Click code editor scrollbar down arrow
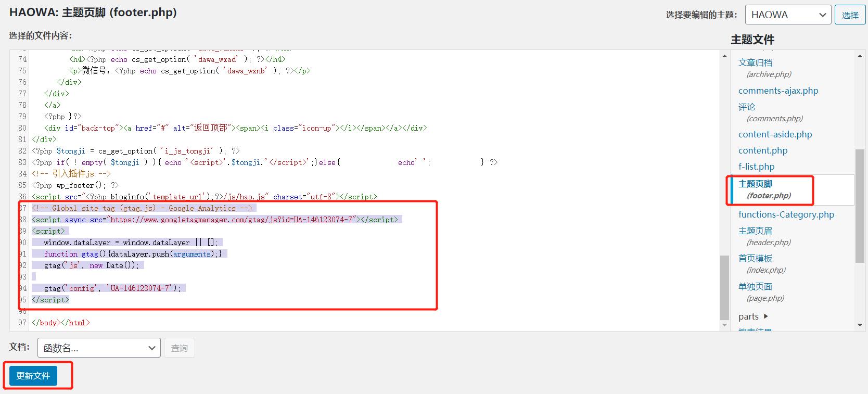The image size is (868, 394). [725, 325]
